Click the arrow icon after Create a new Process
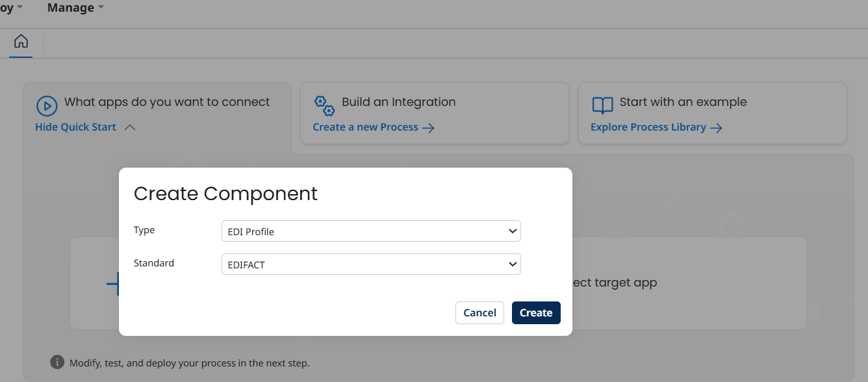The image size is (868, 382). [x=429, y=127]
